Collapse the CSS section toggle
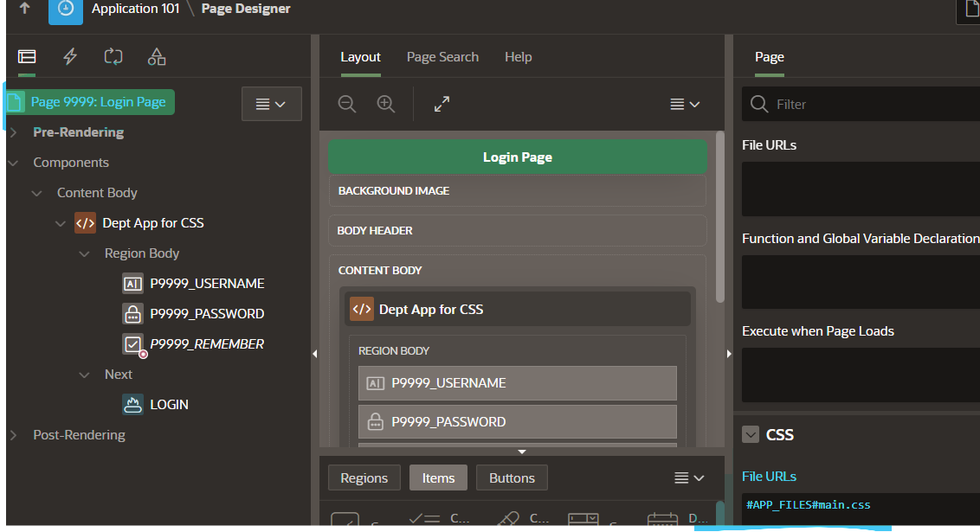Image resolution: width=980 pixels, height=532 pixels. tap(751, 434)
